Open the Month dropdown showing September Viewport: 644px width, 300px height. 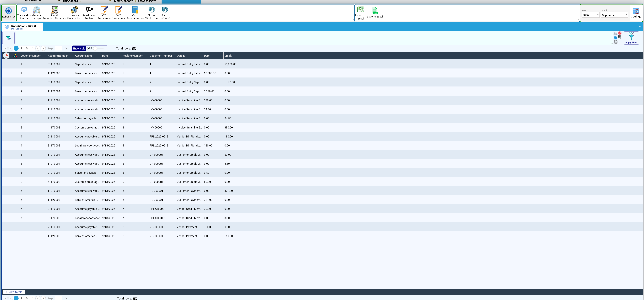coord(614,15)
